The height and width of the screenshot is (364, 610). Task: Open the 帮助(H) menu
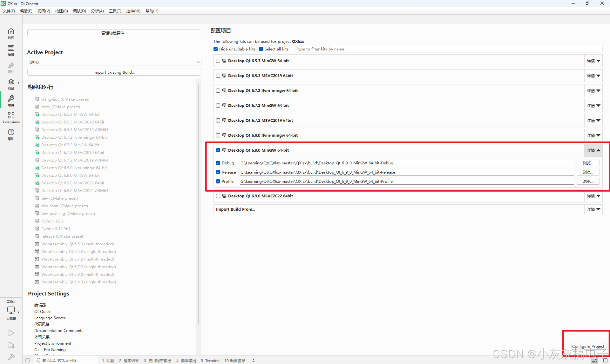click(x=152, y=11)
